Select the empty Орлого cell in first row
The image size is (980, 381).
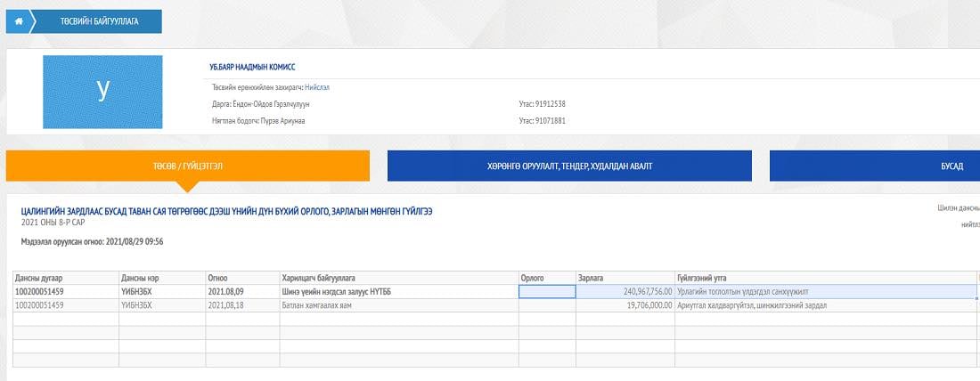(547, 291)
